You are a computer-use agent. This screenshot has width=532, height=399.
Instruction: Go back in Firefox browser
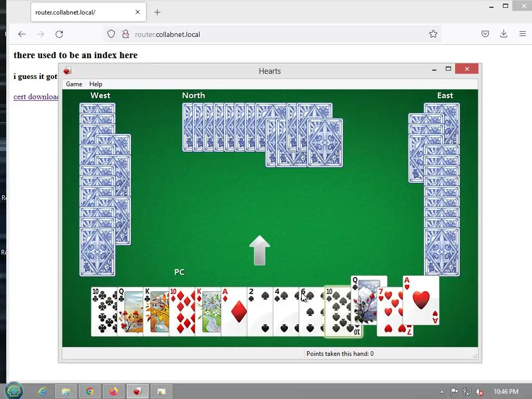pos(22,34)
